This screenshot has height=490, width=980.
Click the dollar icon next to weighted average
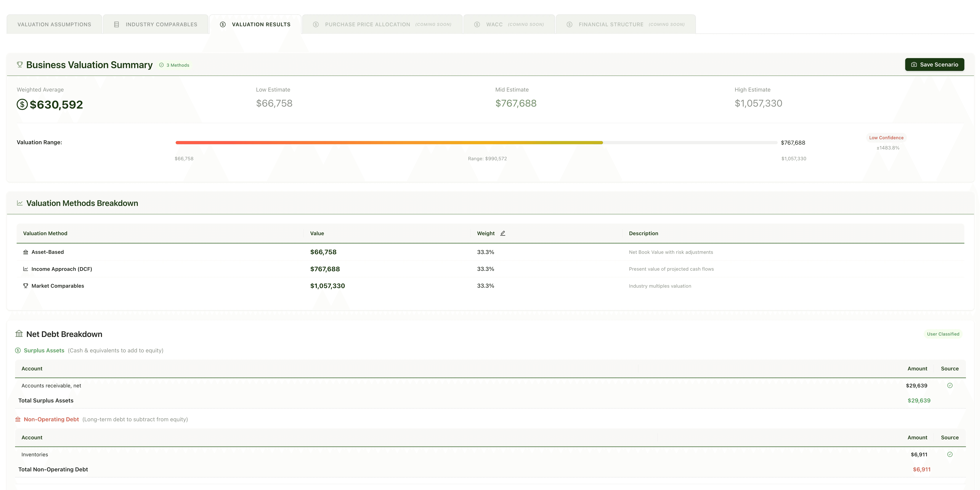22,104
